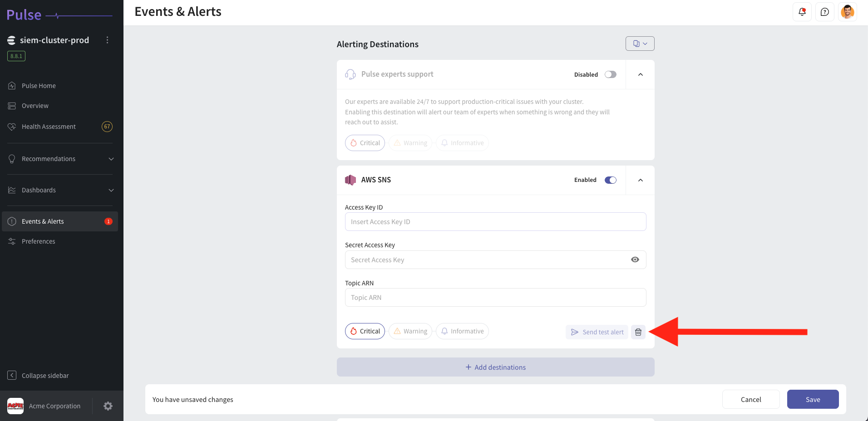Click the AWS SNS destination icon
Viewport: 868px width, 421px height.
click(x=350, y=180)
